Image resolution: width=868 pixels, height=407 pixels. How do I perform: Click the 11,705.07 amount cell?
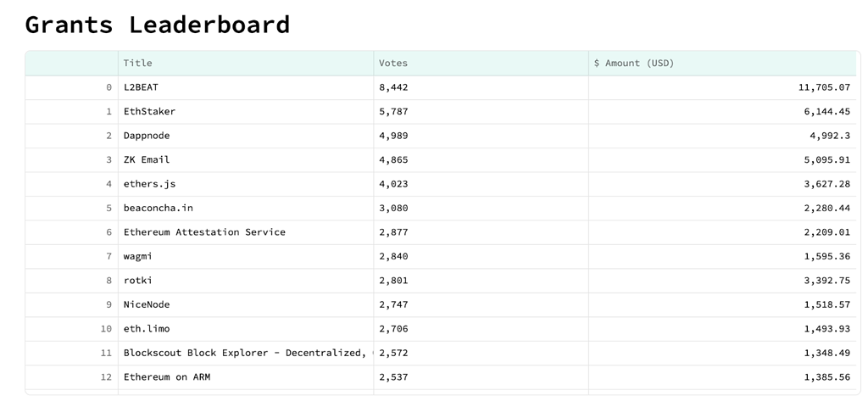824,87
